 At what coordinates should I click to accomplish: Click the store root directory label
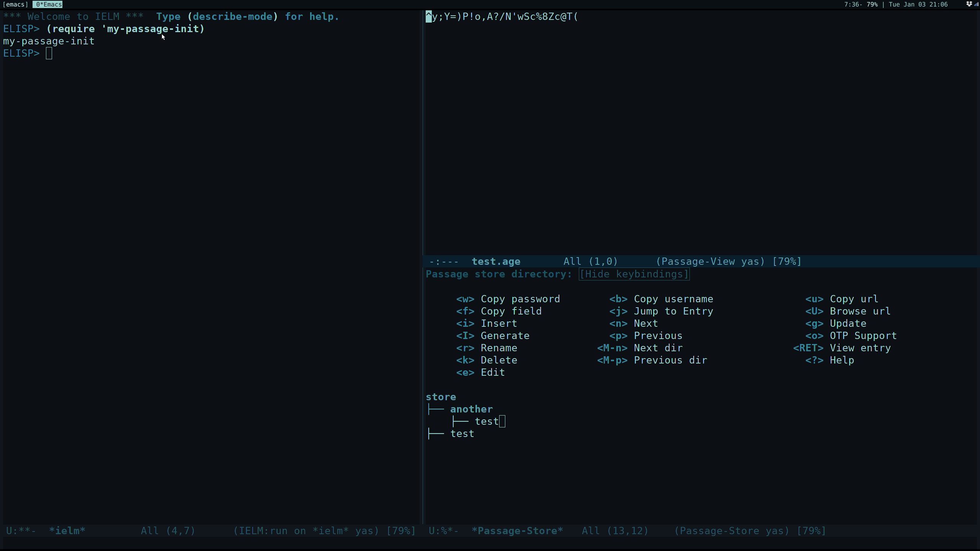click(x=441, y=397)
